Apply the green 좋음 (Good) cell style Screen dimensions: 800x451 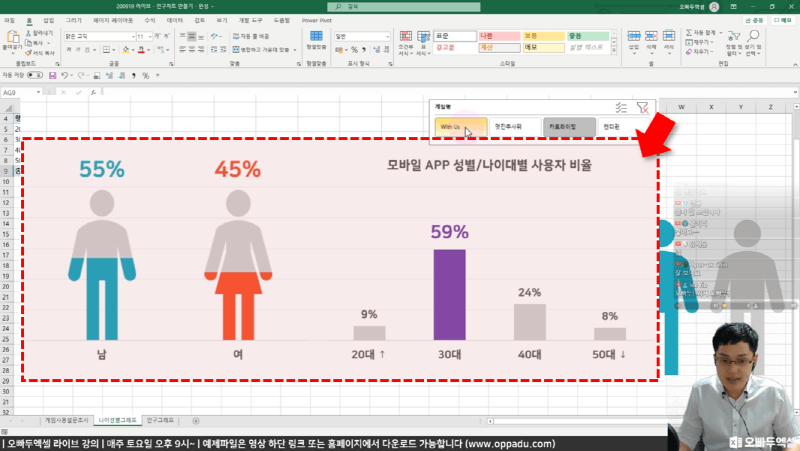pyautogui.click(x=588, y=36)
